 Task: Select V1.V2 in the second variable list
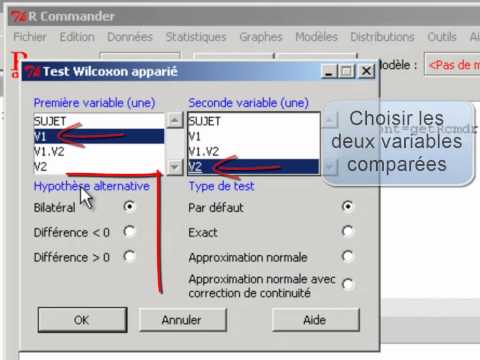(x=253, y=152)
